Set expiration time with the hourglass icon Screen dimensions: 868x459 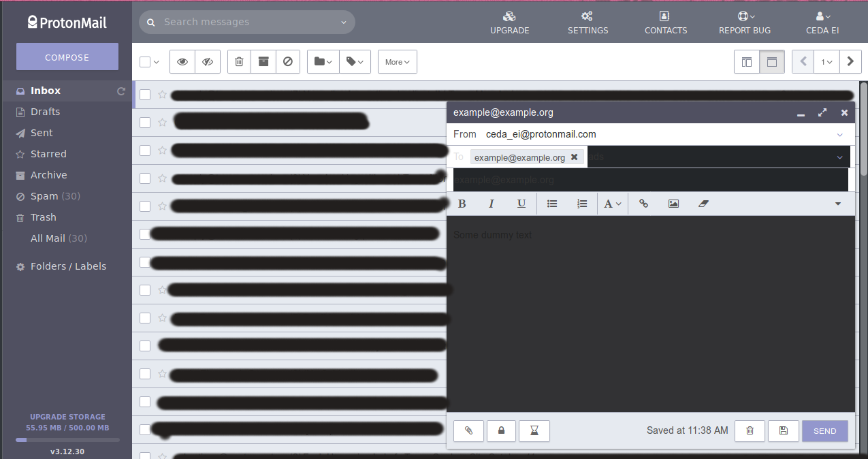[x=534, y=431]
